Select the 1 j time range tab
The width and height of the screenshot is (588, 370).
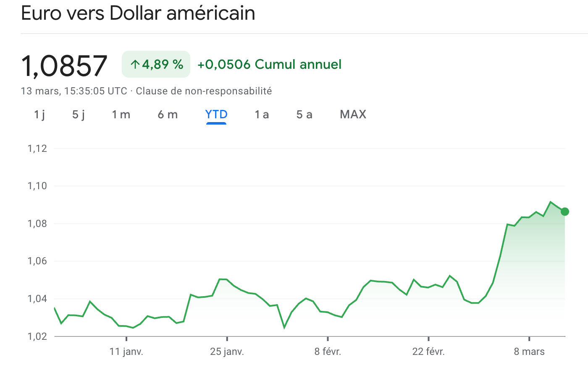click(39, 115)
